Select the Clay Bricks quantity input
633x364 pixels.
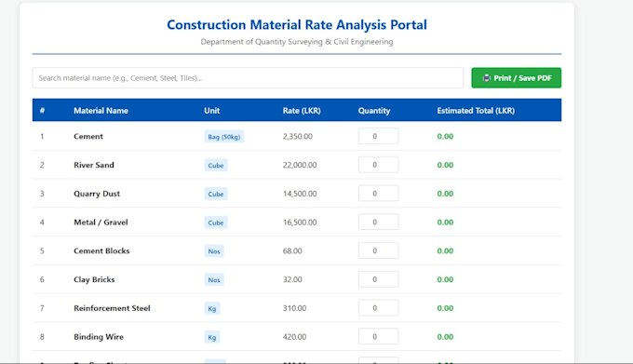point(378,279)
